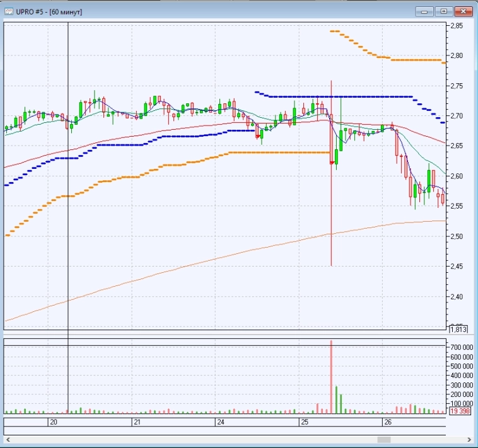Click the horizontal scrollbar thumb
This screenshot has width=478, height=448.
point(383,439)
